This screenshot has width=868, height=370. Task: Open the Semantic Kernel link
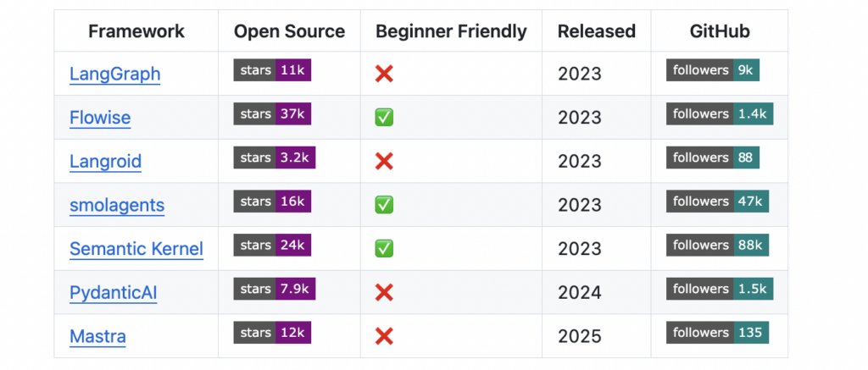(136, 249)
